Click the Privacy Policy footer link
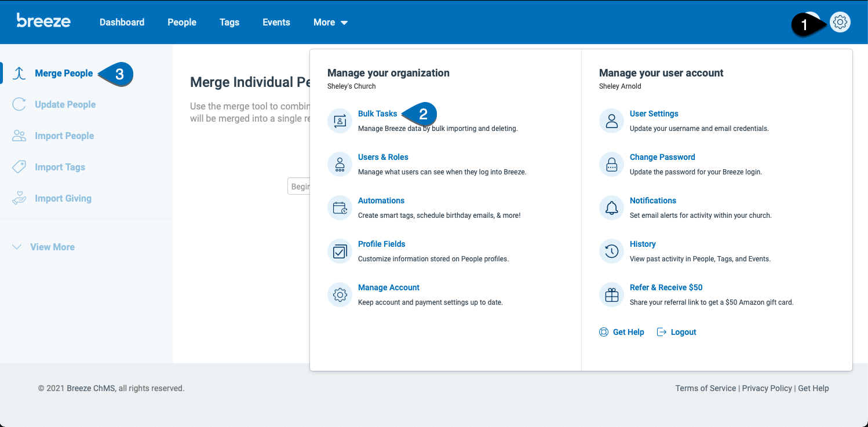Screen dimensions: 868x427 pyautogui.click(x=767, y=388)
